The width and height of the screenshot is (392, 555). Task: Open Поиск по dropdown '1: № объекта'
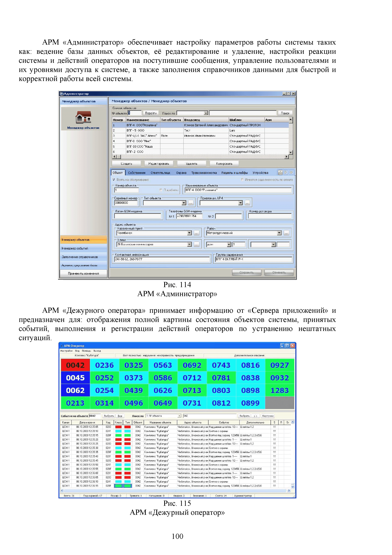pos(179,416)
